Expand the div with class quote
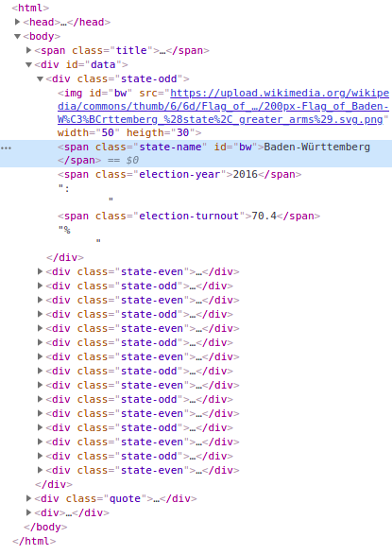Viewport: 392px width, 555px height. pyautogui.click(x=28, y=498)
